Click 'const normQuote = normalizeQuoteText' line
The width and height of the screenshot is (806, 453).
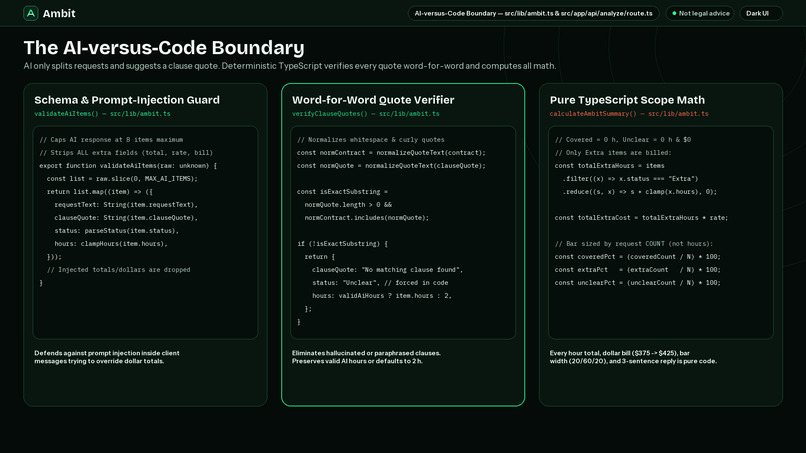coord(391,166)
